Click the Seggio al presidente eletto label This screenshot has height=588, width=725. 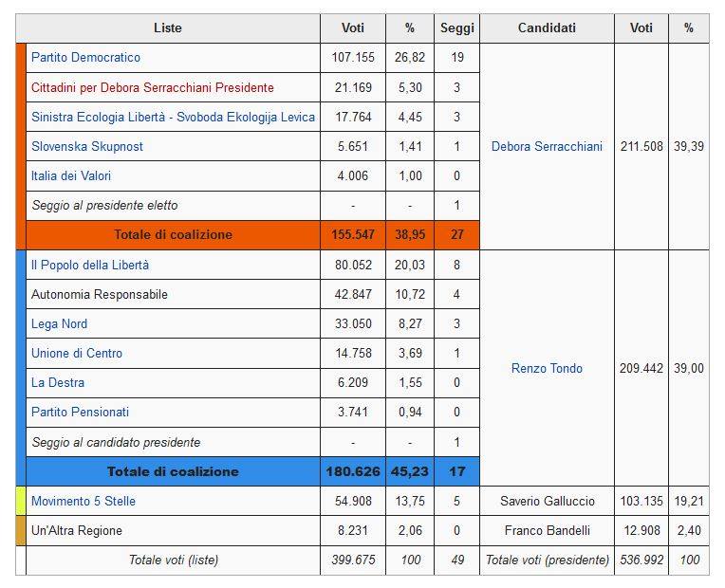[104, 205]
